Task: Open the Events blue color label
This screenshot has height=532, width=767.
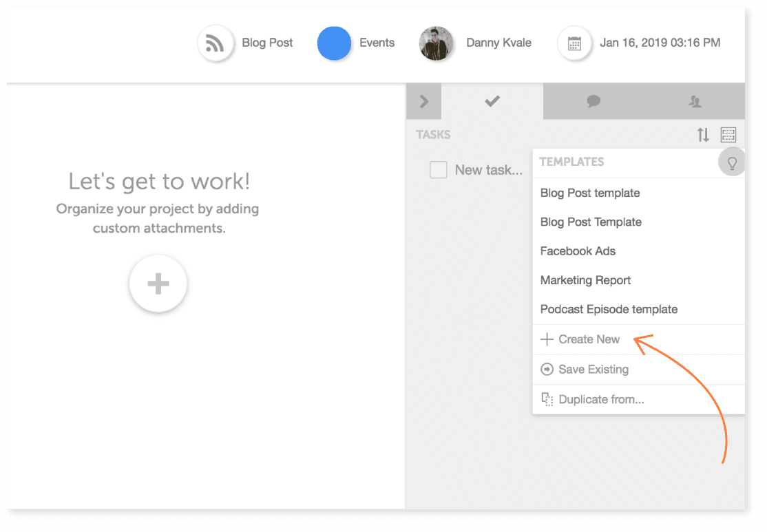Action: point(334,43)
